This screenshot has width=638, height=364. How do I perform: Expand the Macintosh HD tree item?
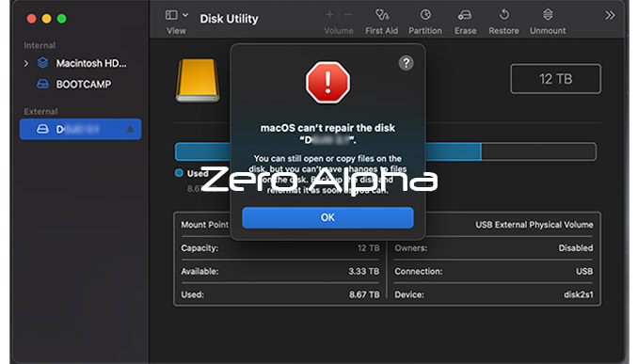pos(26,63)
